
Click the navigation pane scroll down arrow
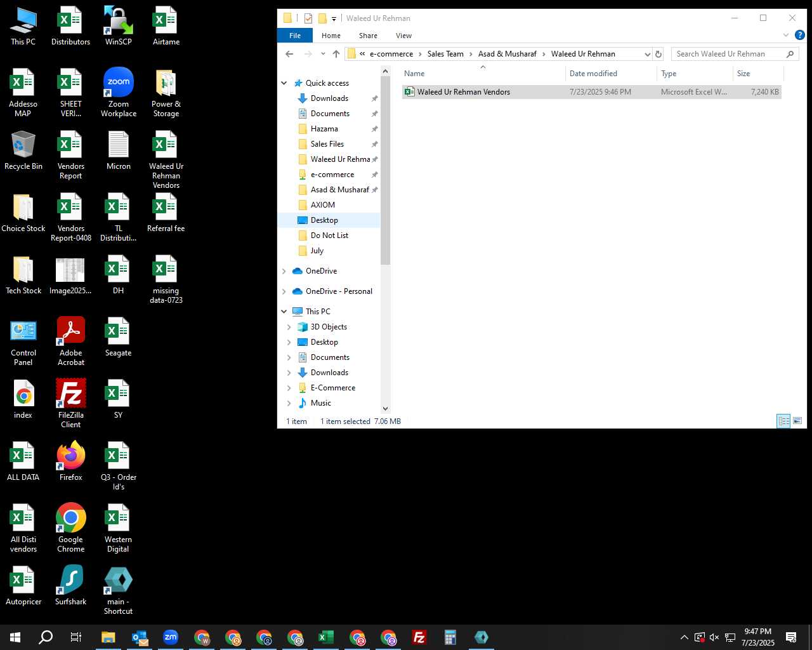click(x=385, y=409)
